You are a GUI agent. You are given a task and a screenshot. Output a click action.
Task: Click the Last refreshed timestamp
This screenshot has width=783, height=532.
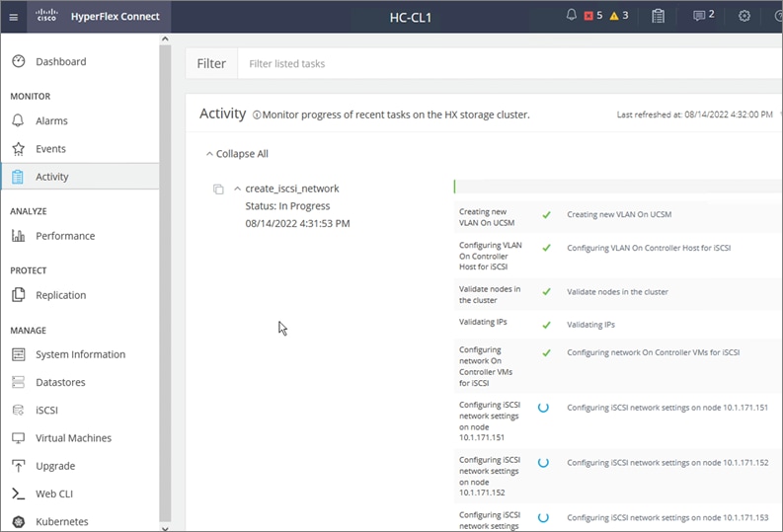694,114
